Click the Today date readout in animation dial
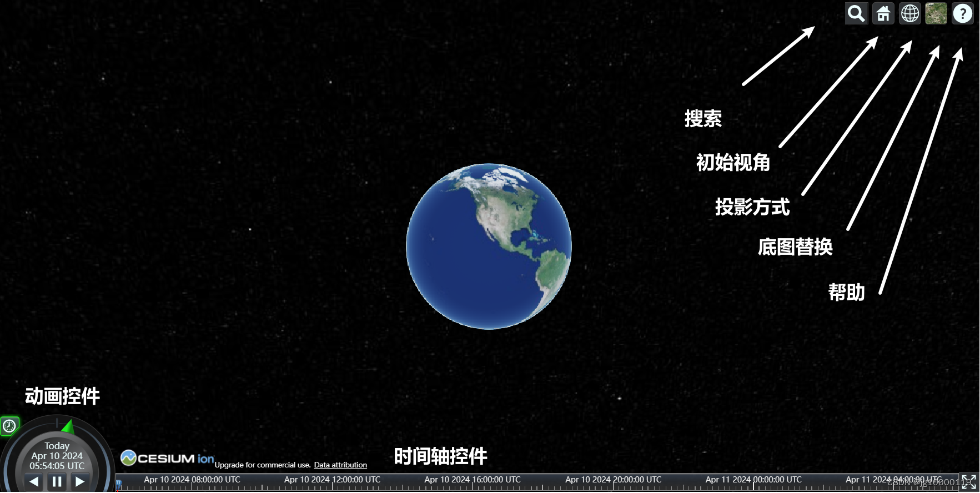 coord(57,446)
